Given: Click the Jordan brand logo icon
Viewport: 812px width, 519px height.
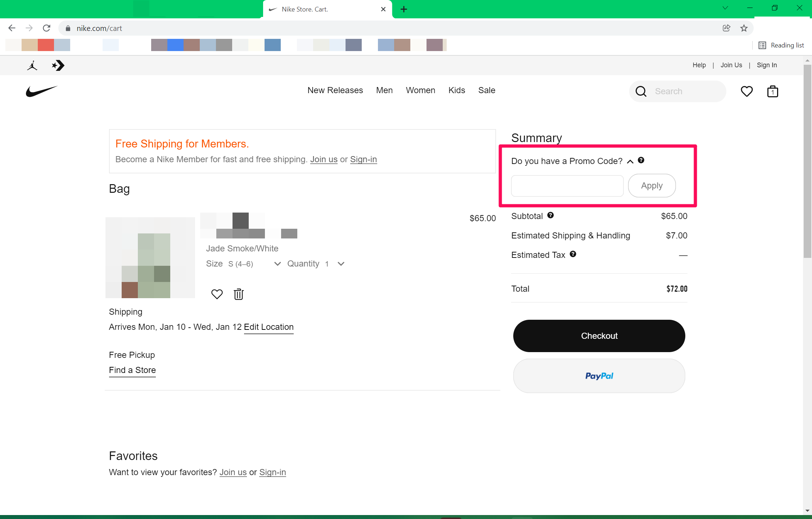Looking at the screenshot, I should [32, 65].
